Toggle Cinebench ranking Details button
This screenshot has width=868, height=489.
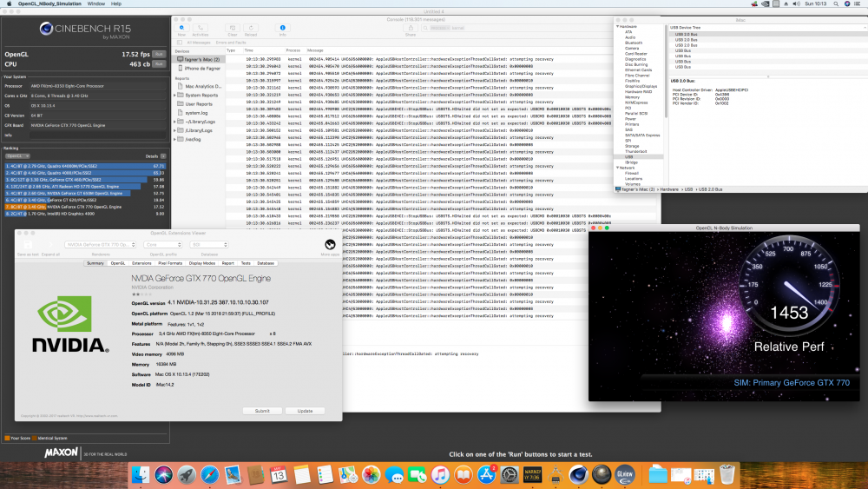pyautogui.click(x=163, y=156)
